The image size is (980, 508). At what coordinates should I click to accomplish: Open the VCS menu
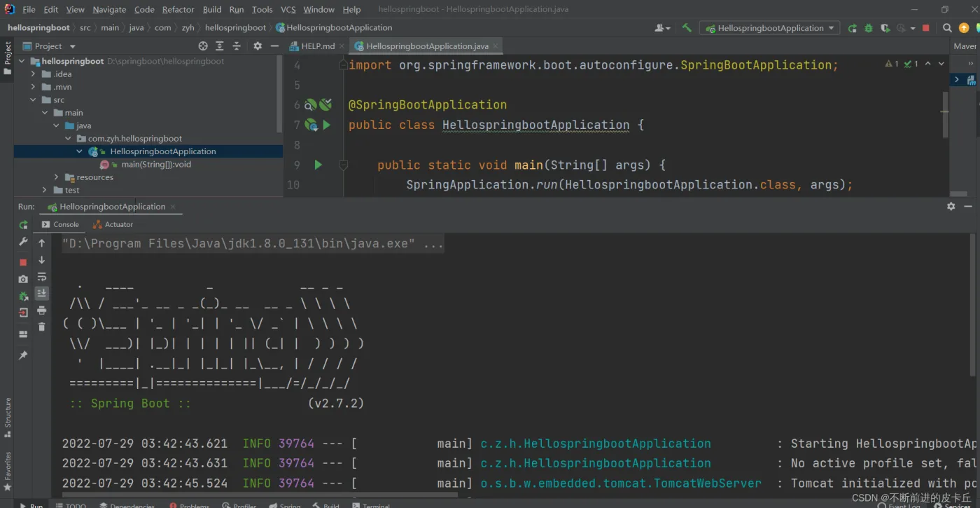point(288,10)
